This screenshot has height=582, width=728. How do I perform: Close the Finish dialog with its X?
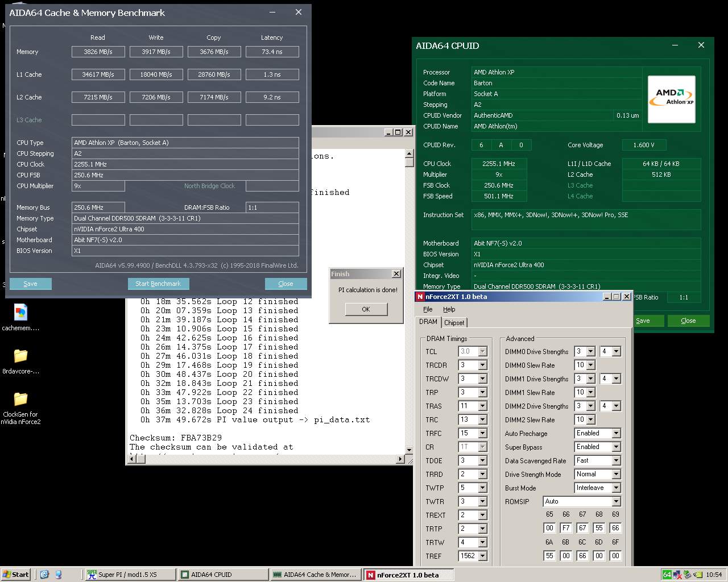click(396, 274)
